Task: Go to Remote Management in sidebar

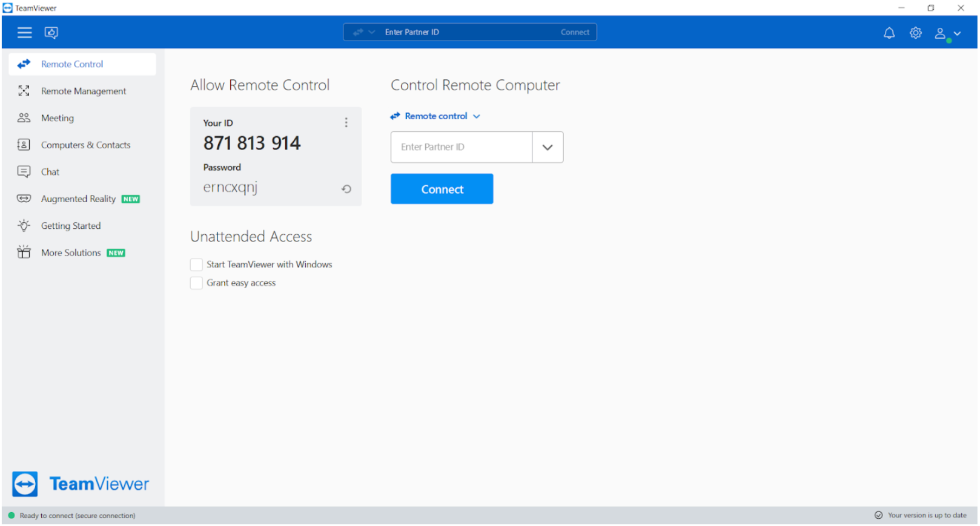Action: point(83,91)
